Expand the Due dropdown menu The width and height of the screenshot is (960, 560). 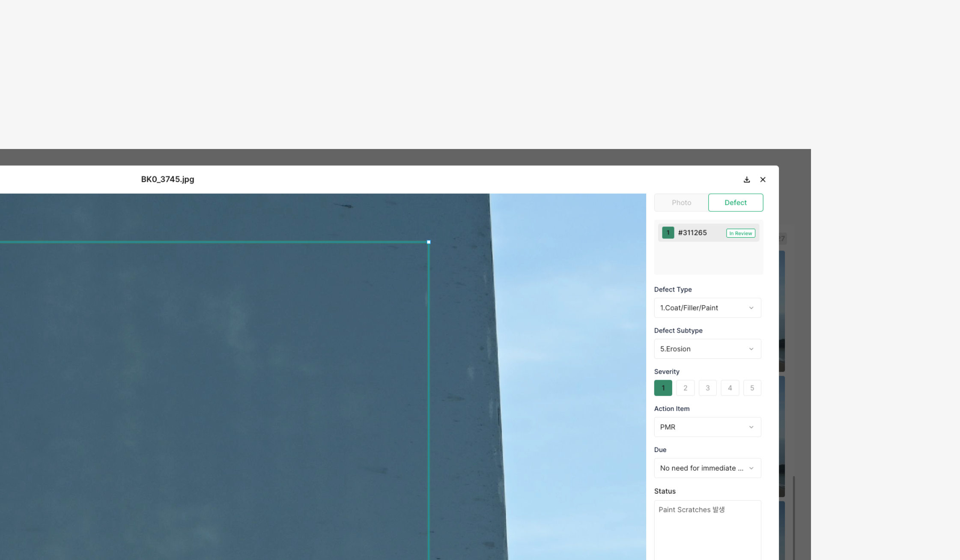[707, 468]
